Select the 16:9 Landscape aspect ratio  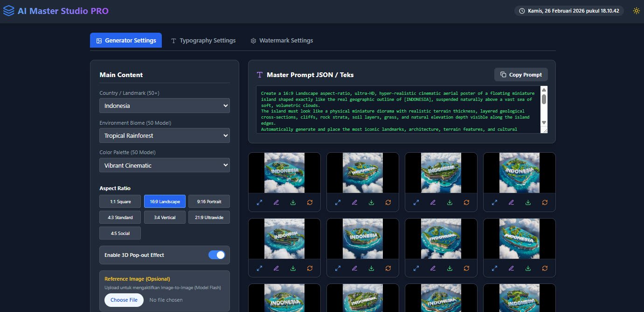point(165,202)
